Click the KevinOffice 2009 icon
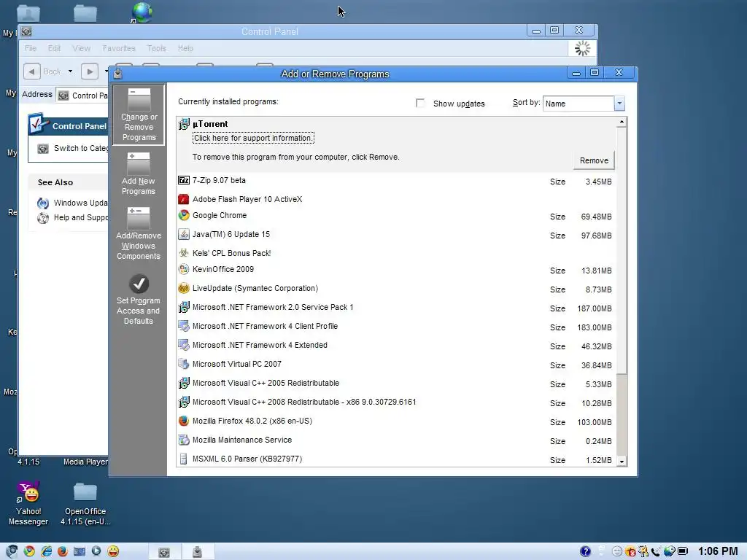Image resolution: width=747 pixels, height=560 pixels. (x=183, y=269)
